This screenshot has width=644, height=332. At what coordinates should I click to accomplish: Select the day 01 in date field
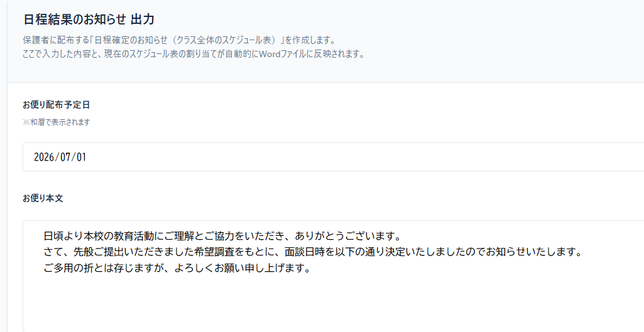coord(81,157)
